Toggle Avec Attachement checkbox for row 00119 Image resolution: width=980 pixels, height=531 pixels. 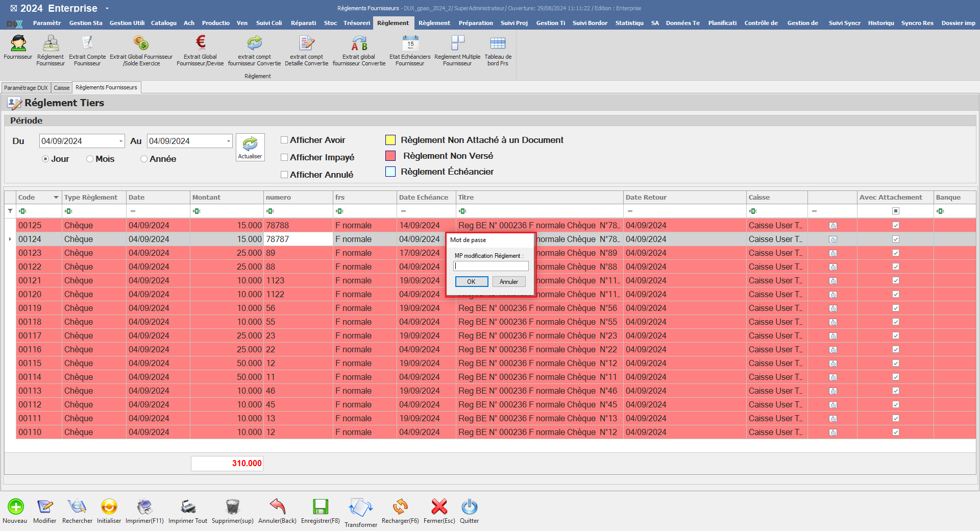[895, 308]
